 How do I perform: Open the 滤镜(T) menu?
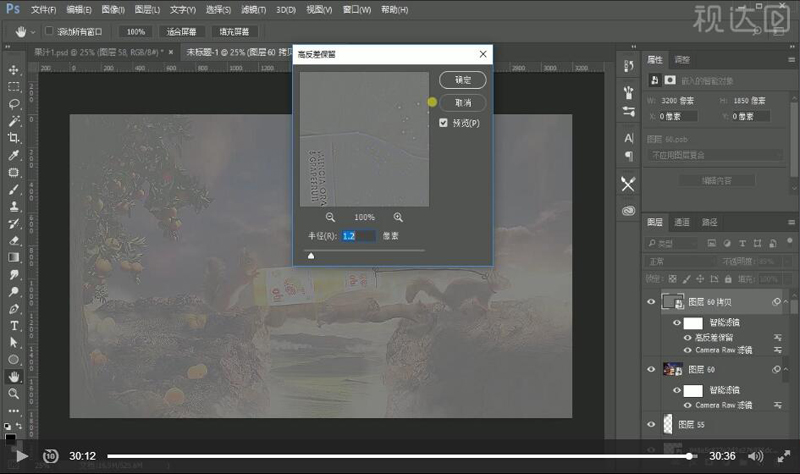tap(253, 10)
